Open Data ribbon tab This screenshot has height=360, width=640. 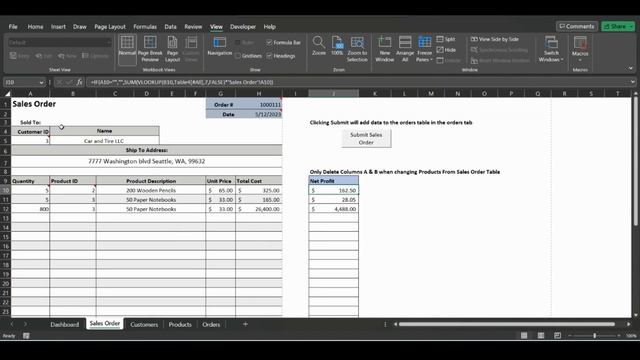tap(171, 27)
